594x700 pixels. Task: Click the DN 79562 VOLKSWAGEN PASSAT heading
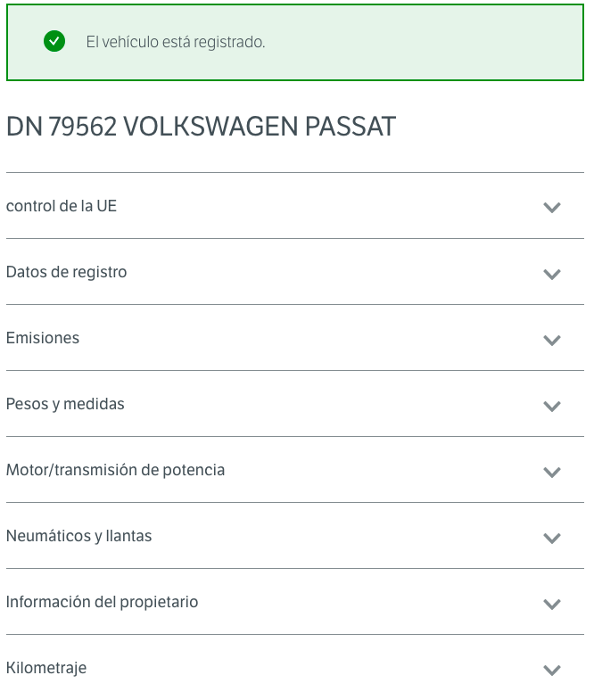pyautogui.click(x=201, y=127)
